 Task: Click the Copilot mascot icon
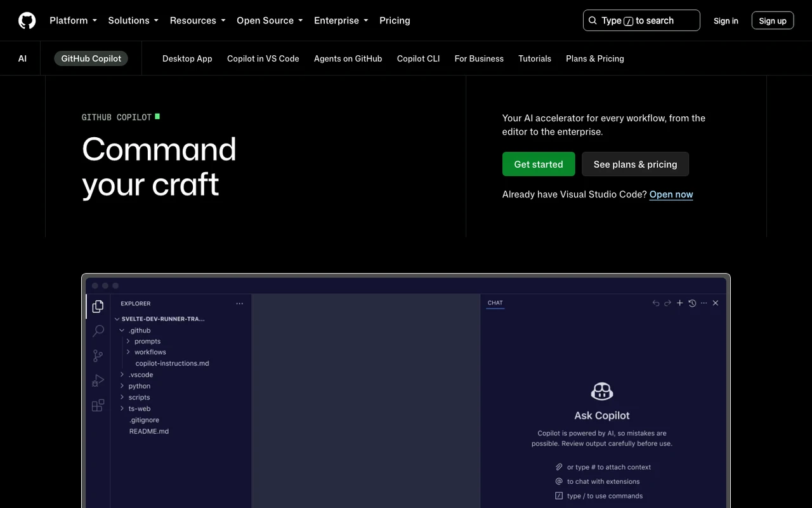[x=602, y=391]
